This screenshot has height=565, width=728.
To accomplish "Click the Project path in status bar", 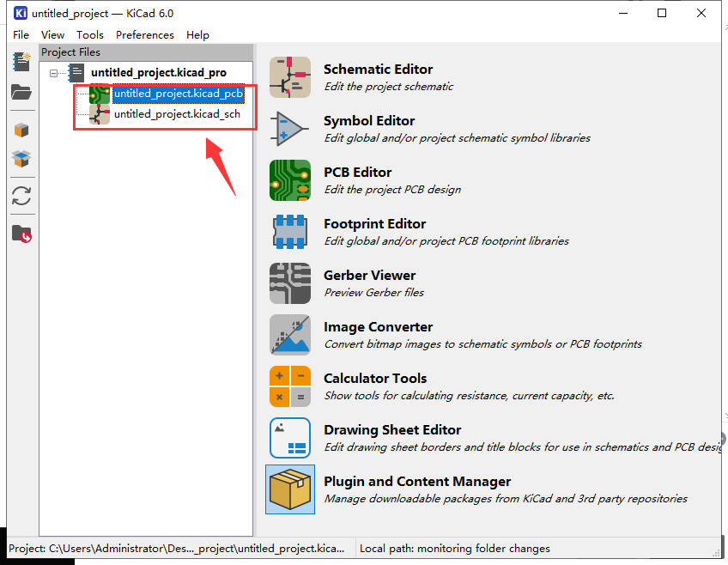I will pyautogui.click(x=177, y=549).
